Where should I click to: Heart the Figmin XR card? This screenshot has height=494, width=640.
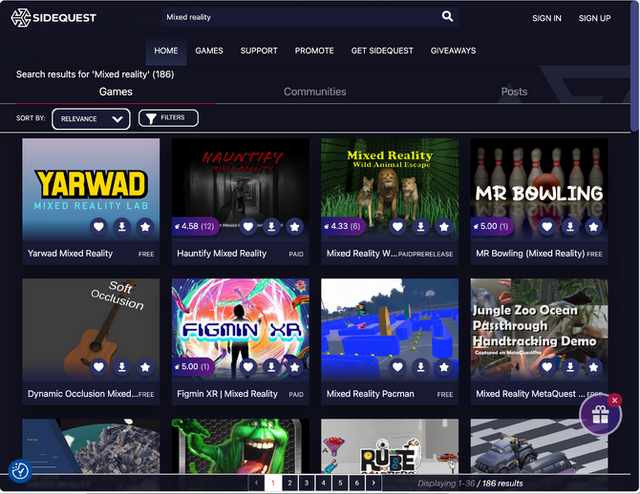(248, 367)
